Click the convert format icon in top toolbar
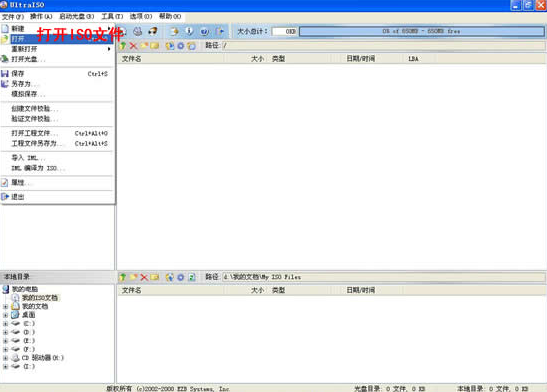Image resolution: width=547 pixels, height=392 pixels. point(174,31)
